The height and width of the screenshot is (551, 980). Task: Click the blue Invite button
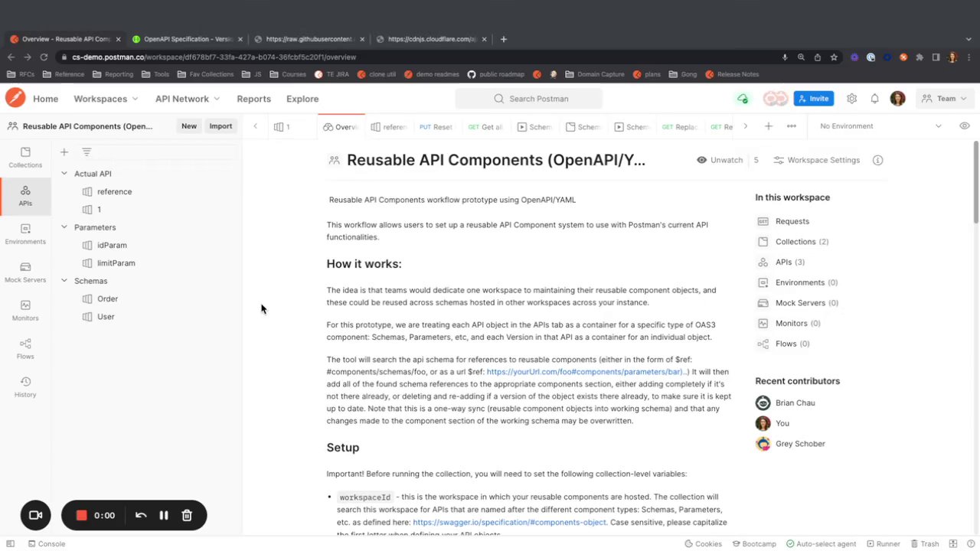click(x=813, y=99)
